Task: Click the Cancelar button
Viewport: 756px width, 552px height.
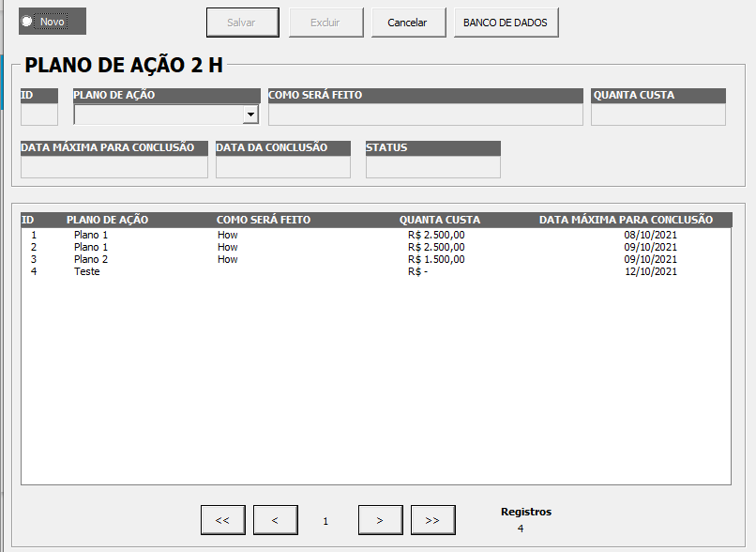Action: 407,23
